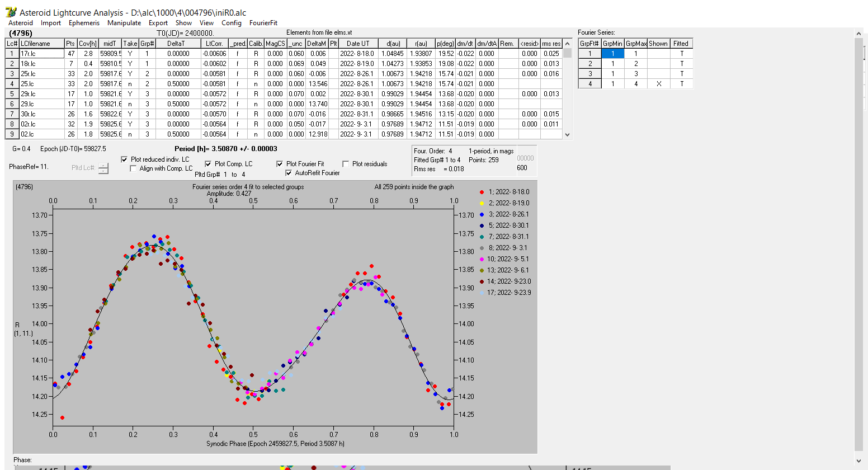The height and width of the screenshot is (470, 868).
Task: Toggle Plot Comp. LC checkbox
Action: (208, 164)
